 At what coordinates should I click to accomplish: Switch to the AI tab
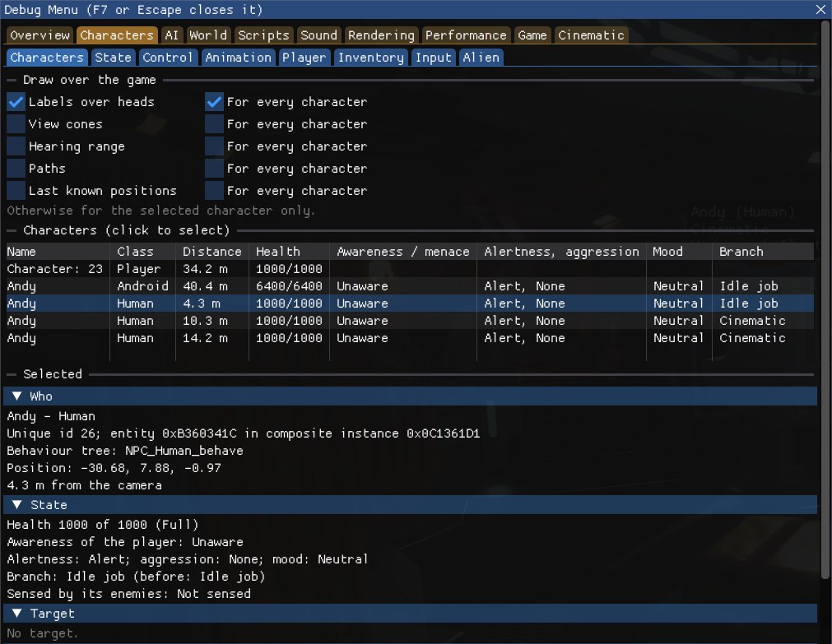[171, 35]
